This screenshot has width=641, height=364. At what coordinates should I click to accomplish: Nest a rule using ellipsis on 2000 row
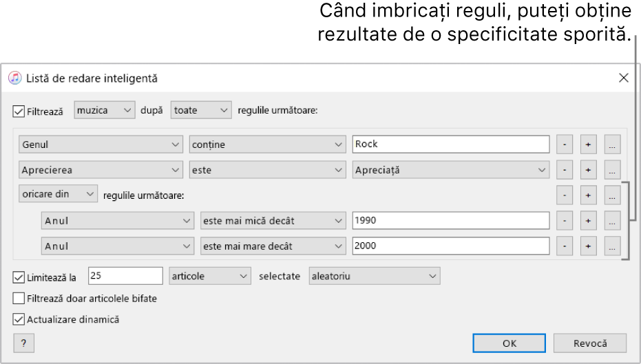pyautogui.click(x=613, y=246)
